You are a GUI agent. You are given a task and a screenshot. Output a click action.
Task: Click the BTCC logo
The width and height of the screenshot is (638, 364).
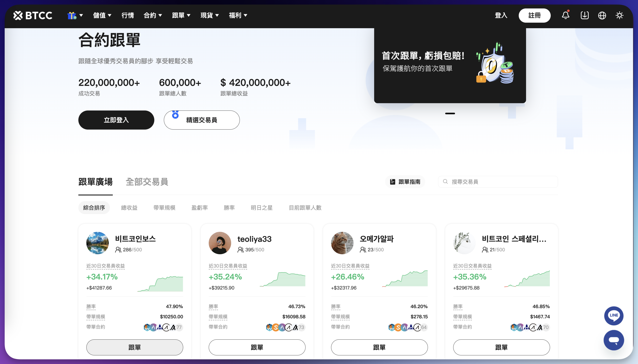[33, 15]
